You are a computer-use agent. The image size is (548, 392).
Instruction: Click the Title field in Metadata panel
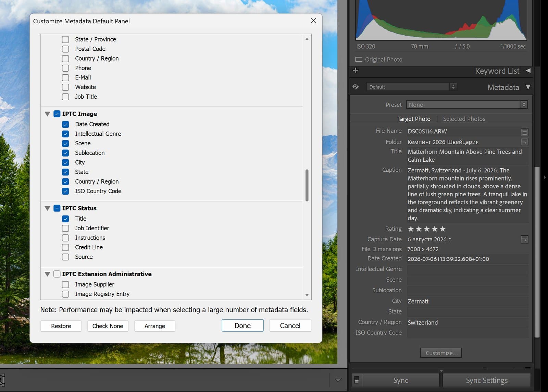click(x=468, y=156)
